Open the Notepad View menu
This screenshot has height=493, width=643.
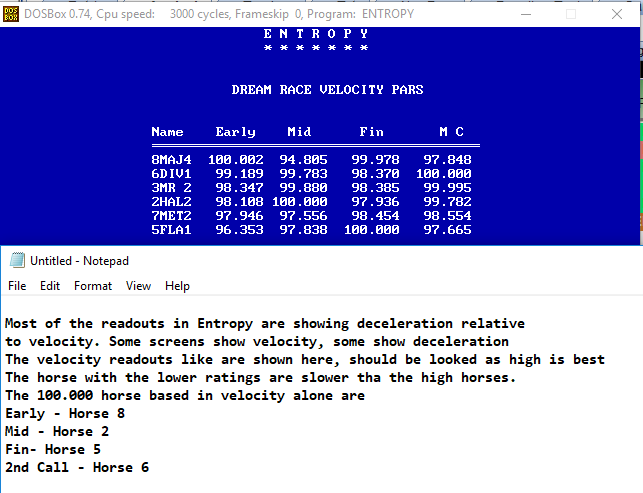(x=138, y=286)
